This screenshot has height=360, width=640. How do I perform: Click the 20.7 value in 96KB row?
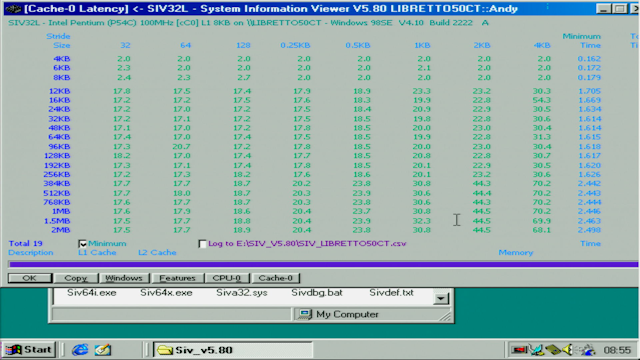pos(182,147)
